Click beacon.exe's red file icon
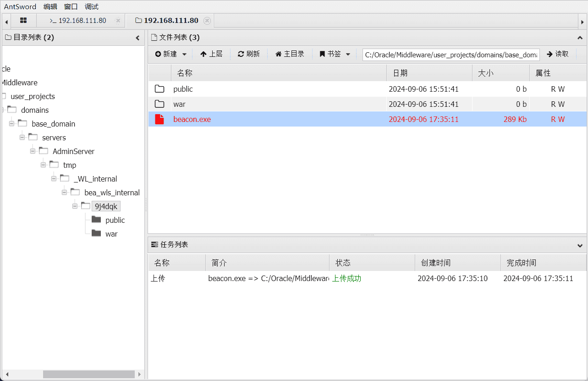This screenshot has width=588, height=381. (159, 119)
